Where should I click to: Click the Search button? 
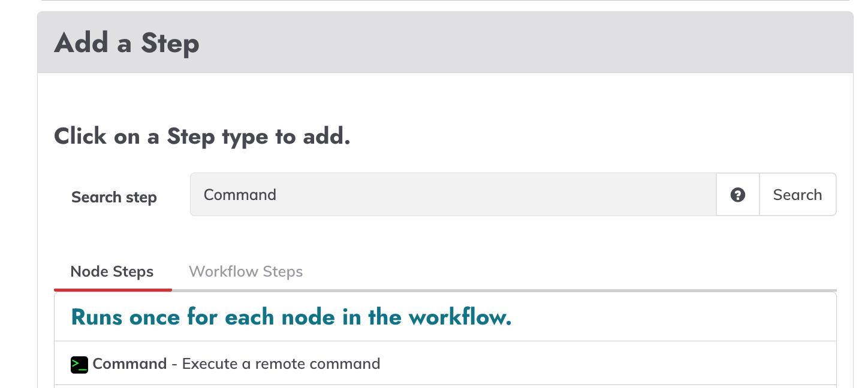coord(797,195)
